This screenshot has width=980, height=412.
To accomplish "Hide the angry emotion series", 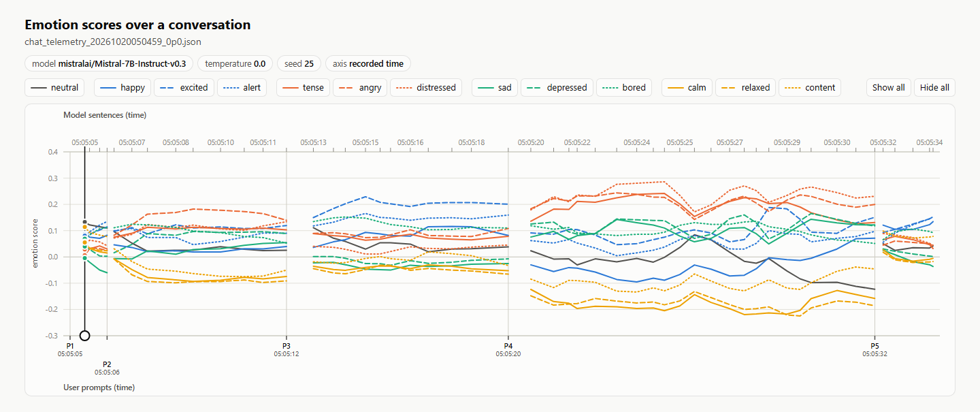I will click(360, 87).
